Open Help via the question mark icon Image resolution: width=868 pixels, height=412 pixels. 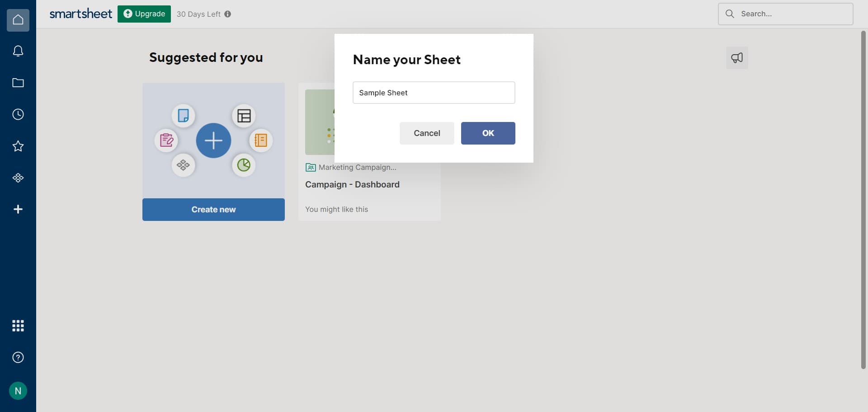click(18, 357)
